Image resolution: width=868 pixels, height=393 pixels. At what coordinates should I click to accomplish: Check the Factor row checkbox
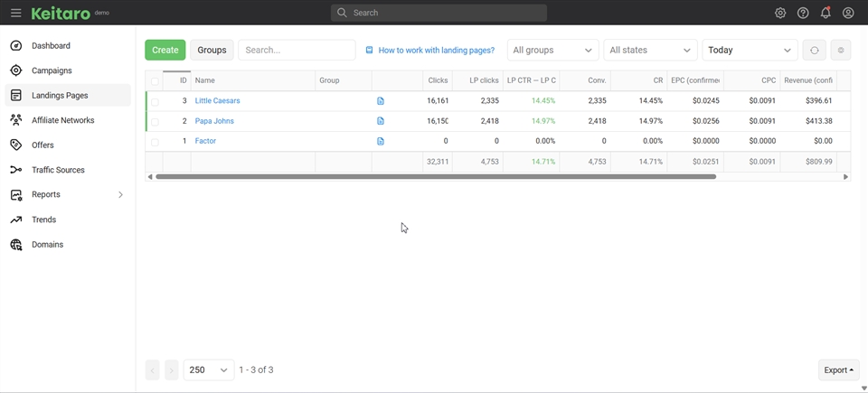[155, 142]
